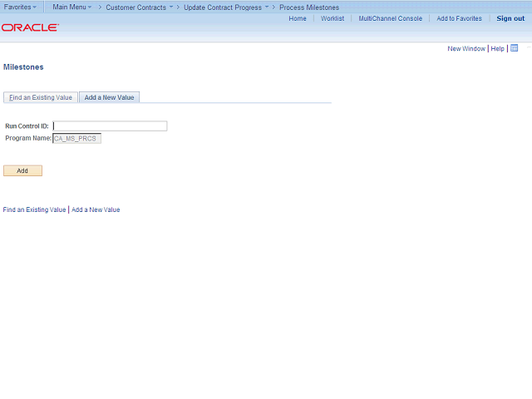Focus the Run Control ID field
The width and height of the screenshot is (532, 399).
(x=110, y=126)
